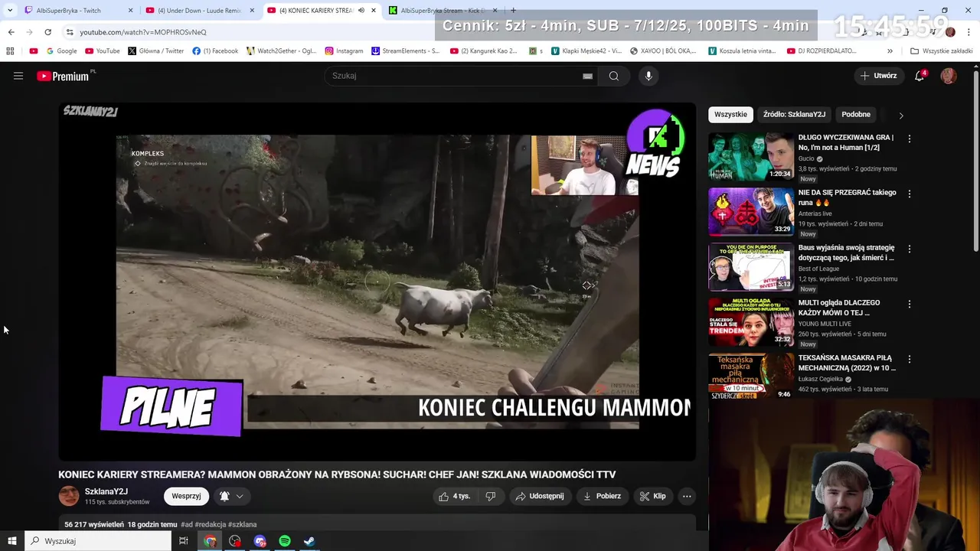Screen dimensions: 980x551
Task: Expand the subscription notification bell dropdown
Action: (x=231, y=496)
